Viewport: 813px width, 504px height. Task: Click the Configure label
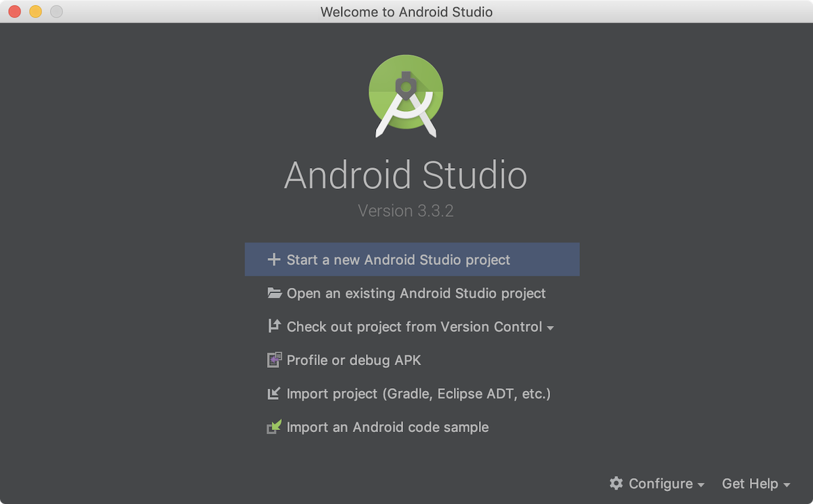point(661,484)
